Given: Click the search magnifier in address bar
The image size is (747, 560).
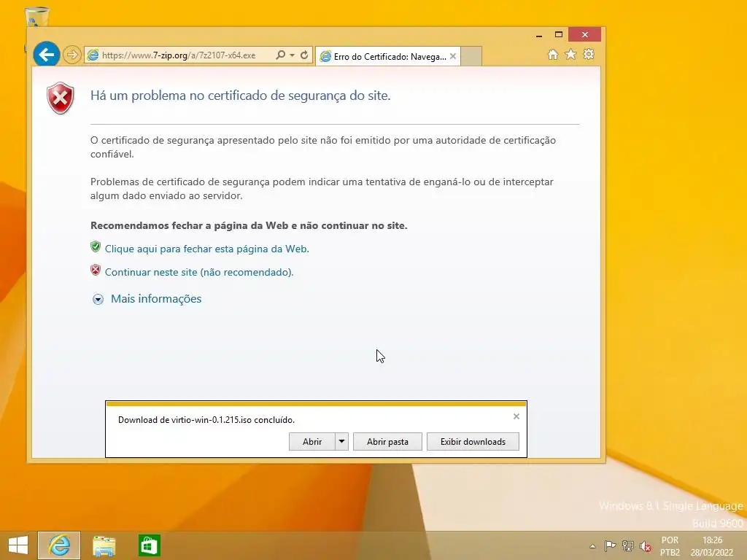Looking at the screenshot, I should coord(281,55).
